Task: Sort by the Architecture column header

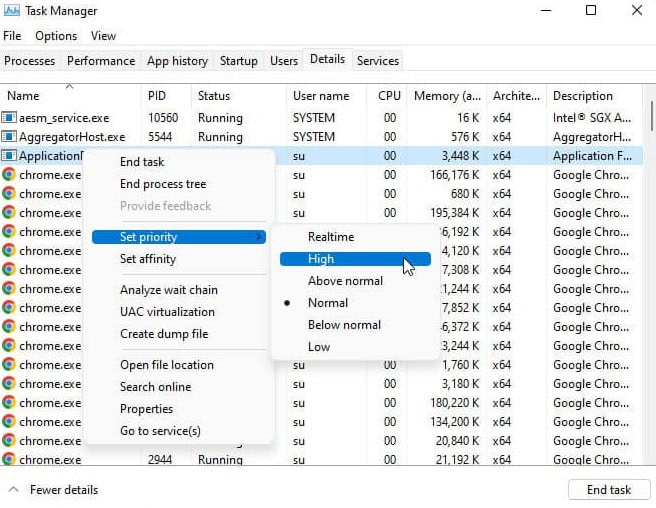Action: (x=517, y=96)
